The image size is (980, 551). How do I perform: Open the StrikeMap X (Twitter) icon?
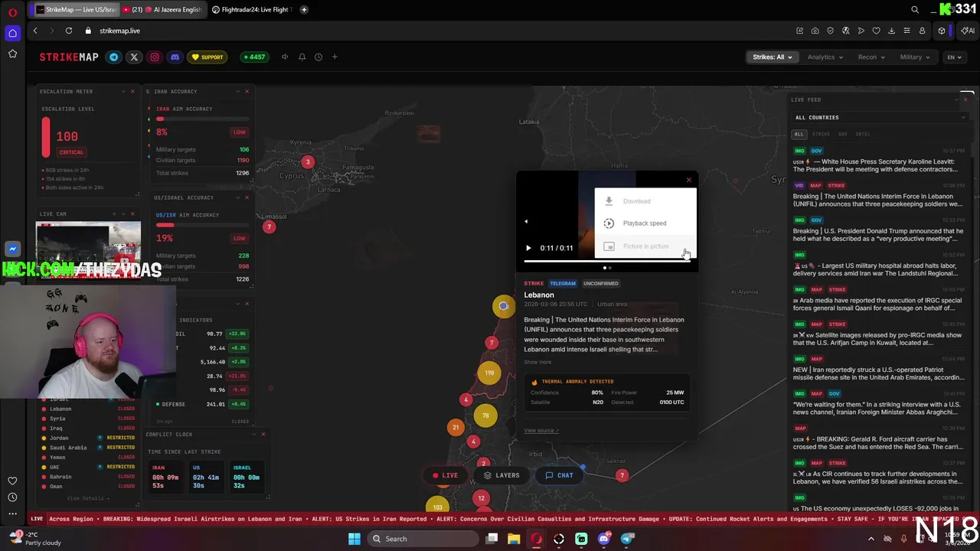tap(134, 57)
